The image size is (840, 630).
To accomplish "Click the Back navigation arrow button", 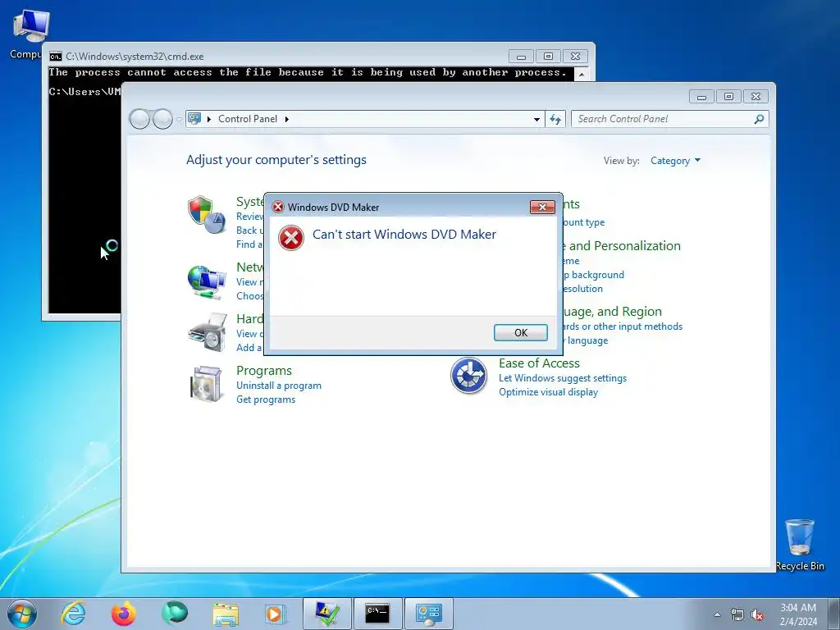I will (x=139, y=119).
